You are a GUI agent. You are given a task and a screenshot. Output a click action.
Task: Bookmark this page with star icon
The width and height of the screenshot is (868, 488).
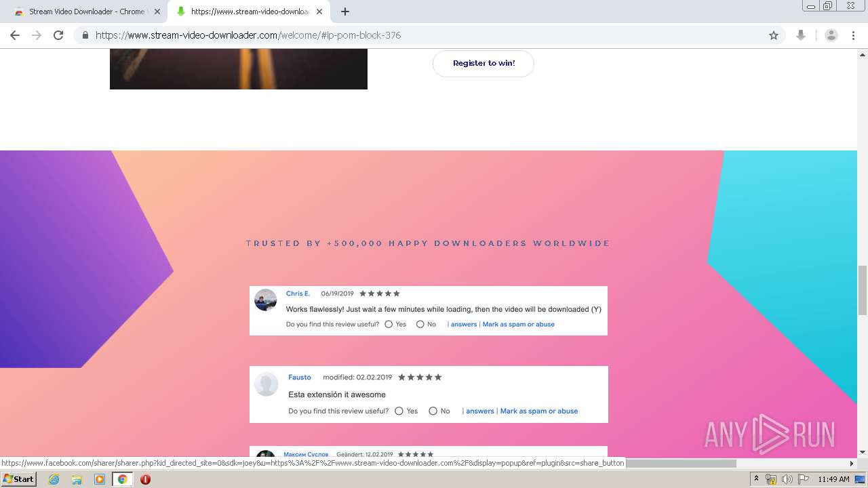click(774, 35)
